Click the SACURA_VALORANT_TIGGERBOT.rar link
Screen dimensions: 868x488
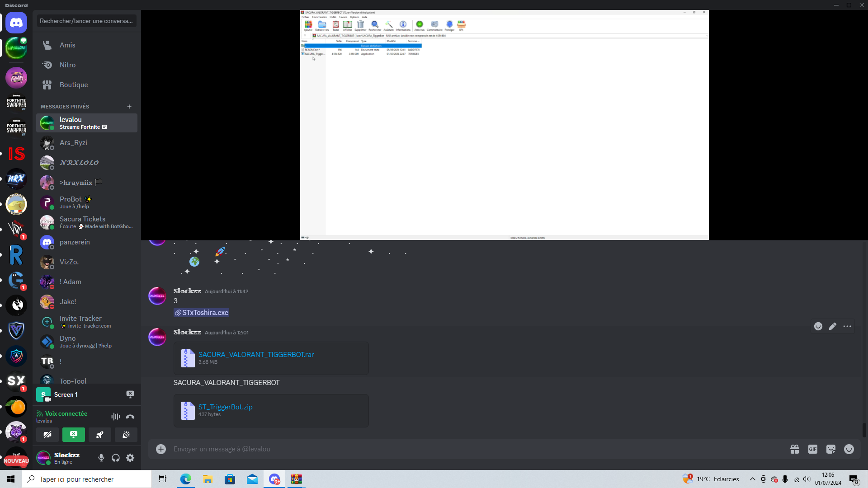[256, 355]
